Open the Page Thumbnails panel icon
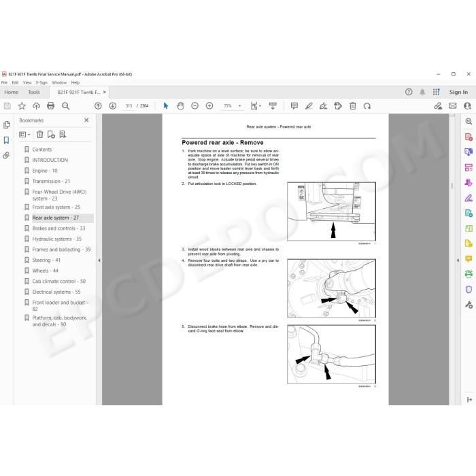Screen dimensions: 476x476 click(6, 124)
